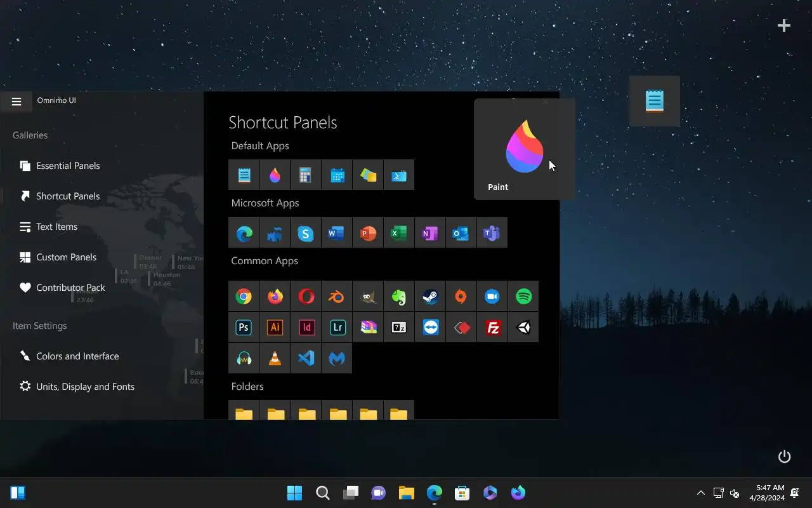Add the Blender shortcut panel
Screen dimensions: 812x508
click(337, 297)
